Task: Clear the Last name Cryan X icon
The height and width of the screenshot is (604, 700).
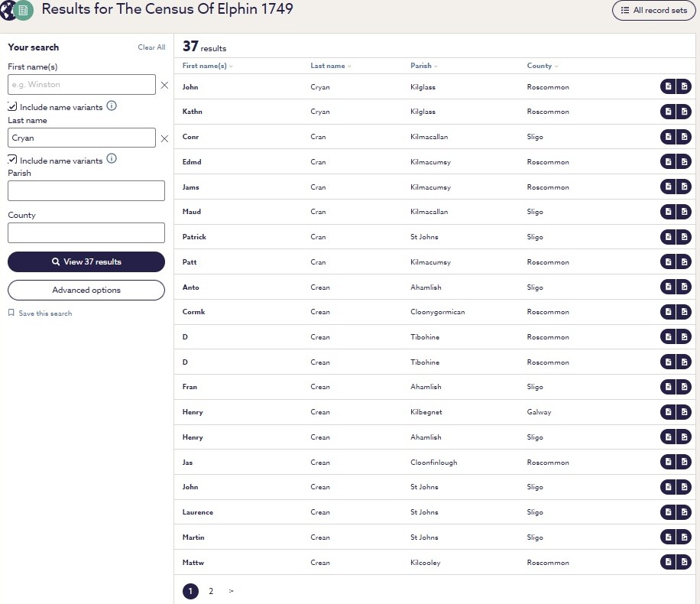Action: coord(164,138)
